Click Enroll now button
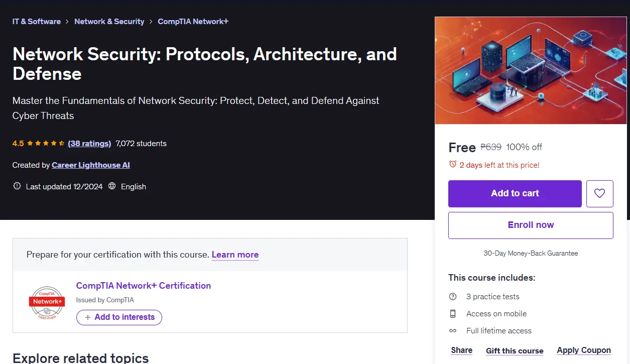630x364 pixels. pyautogui.click(x=531, y=225)
